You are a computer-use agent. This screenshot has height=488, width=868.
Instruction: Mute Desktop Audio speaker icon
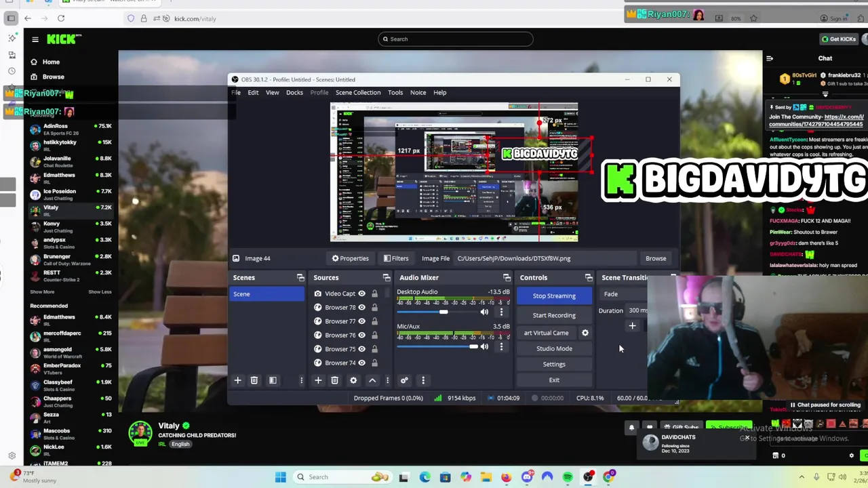coord(484,312)
